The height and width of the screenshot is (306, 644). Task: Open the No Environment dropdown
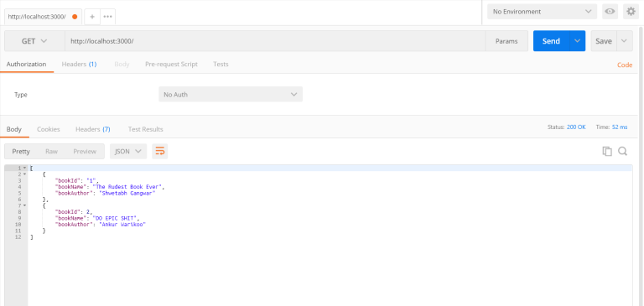543,12
